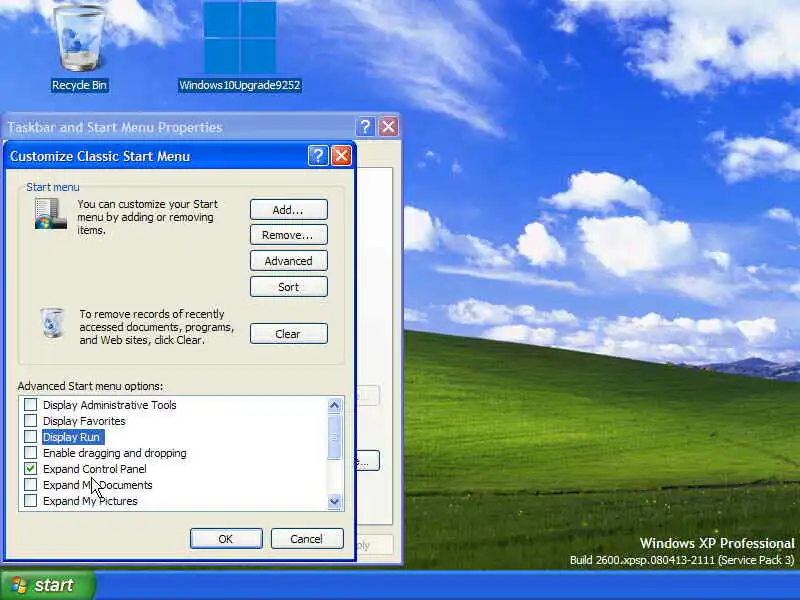Select the Display Run label text
The height and width of the screenshot is (600, 800).
point(71,437)
